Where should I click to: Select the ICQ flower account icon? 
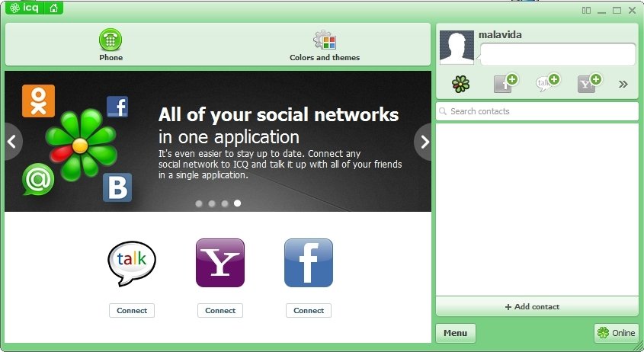point(461,84)
